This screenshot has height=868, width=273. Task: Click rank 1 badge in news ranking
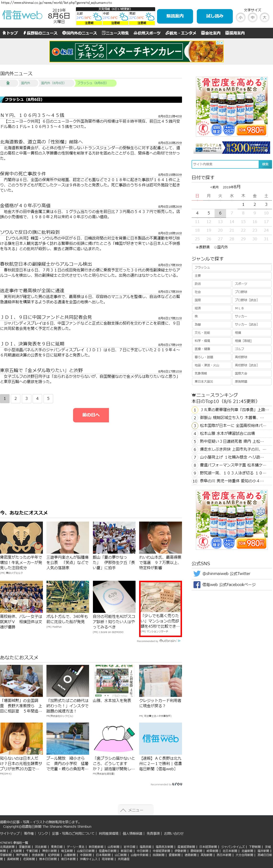(194, 410)
